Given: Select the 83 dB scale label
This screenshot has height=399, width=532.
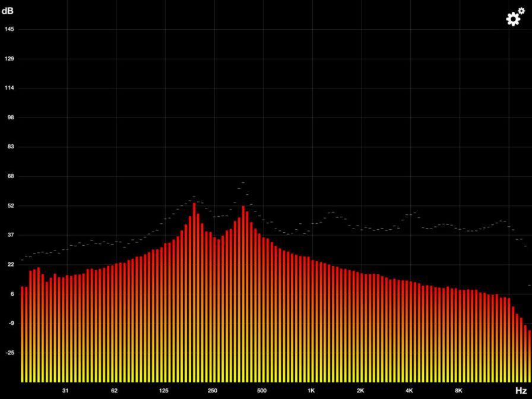Looking at the screenshot, I should (9, 147).
